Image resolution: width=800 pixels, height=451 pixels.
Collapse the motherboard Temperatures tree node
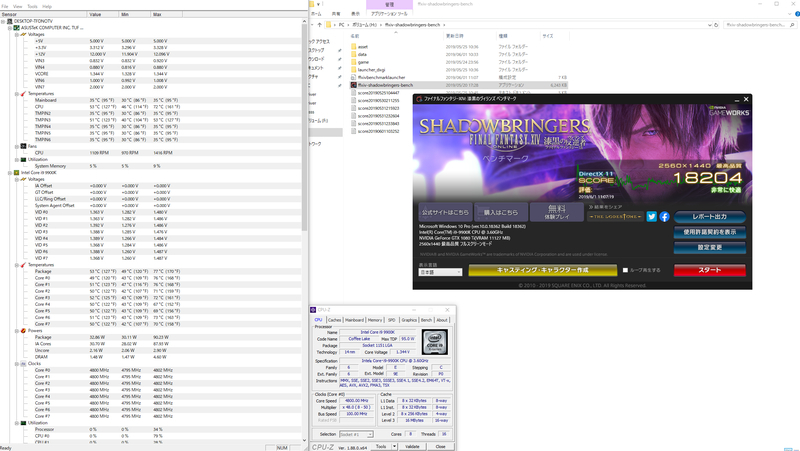[x=16, y=93]
